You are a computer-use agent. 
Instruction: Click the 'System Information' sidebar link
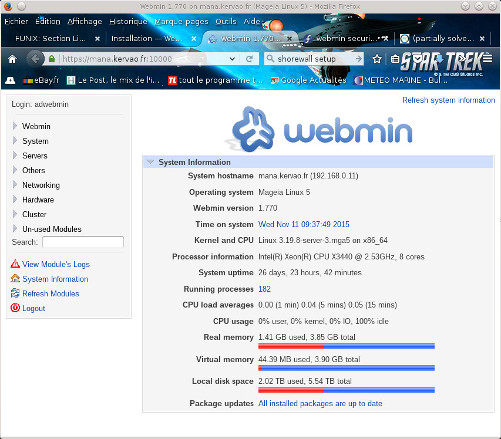[55, 279]
